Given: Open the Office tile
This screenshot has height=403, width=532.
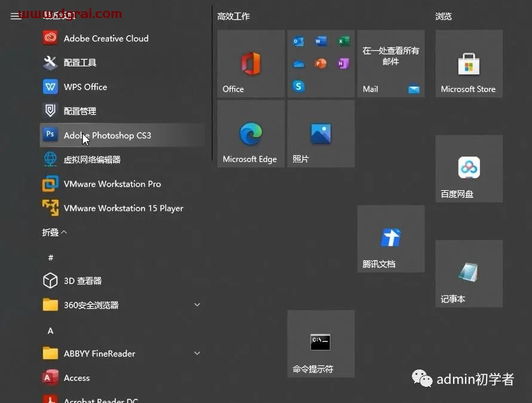Looking at the screenshot, I should coord(250,63).
